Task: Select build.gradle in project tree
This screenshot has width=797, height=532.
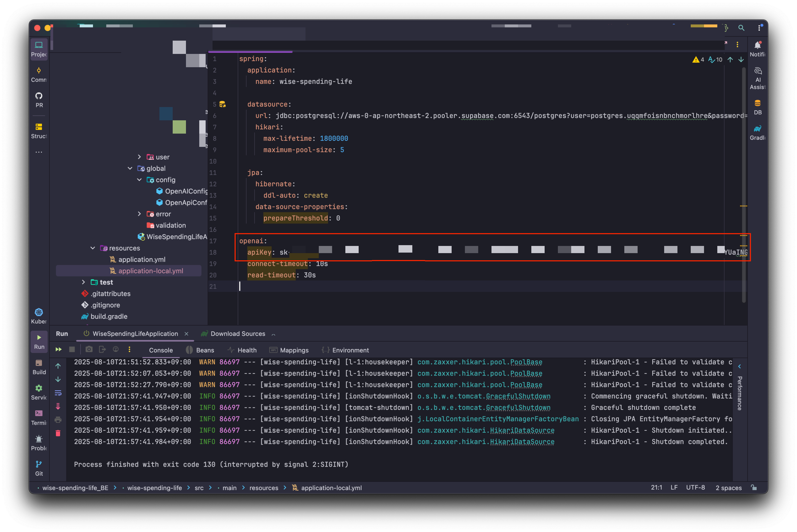Action: (109, 316)
